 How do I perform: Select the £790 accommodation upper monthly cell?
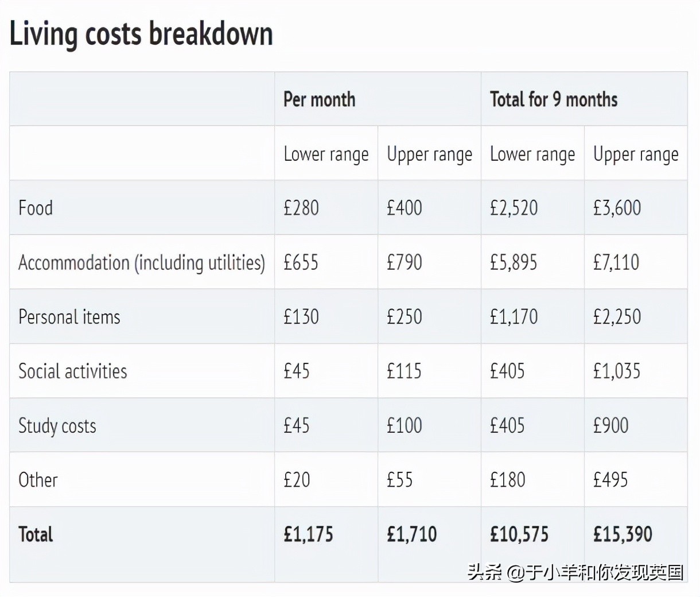(405, 262)
